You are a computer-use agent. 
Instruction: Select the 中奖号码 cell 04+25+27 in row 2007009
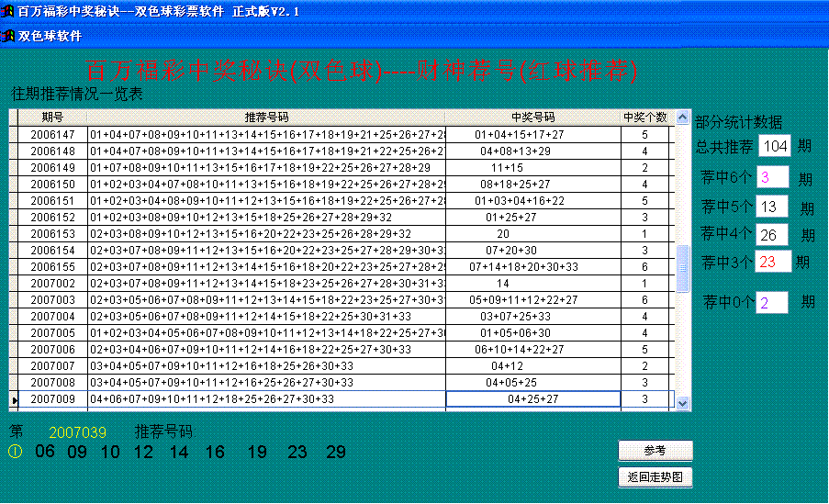click(x=532, y=399)
